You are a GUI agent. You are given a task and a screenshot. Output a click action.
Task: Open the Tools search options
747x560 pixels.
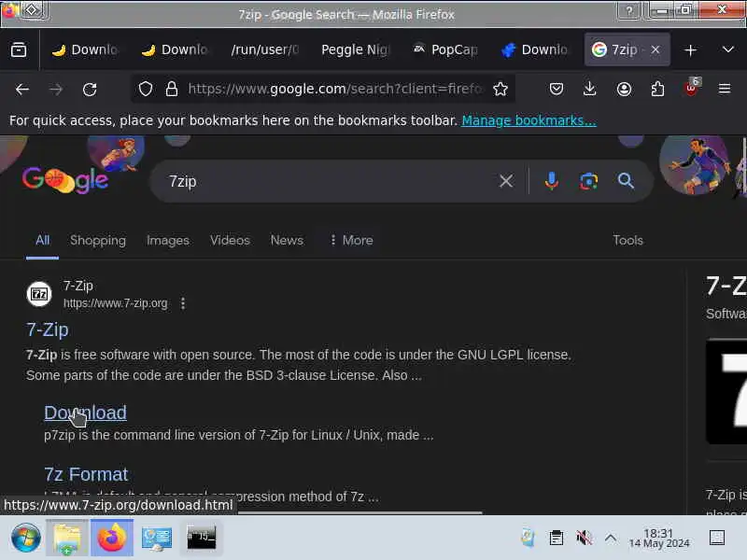627,240
